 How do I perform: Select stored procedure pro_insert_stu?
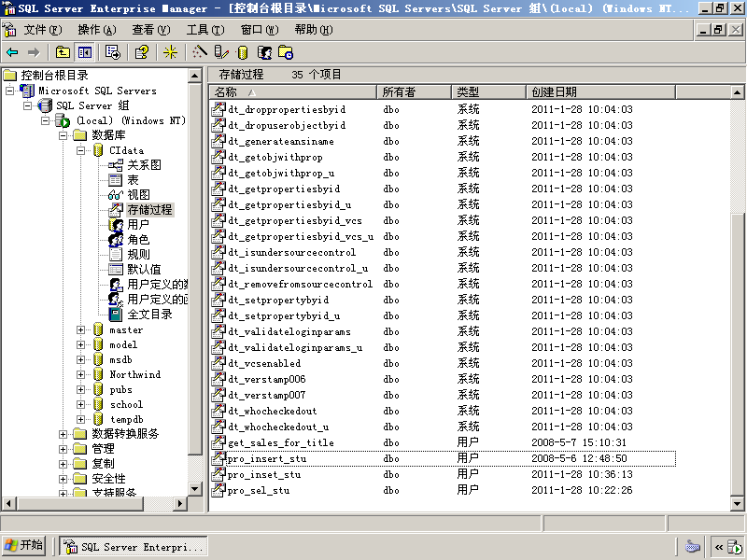(267, 458)
